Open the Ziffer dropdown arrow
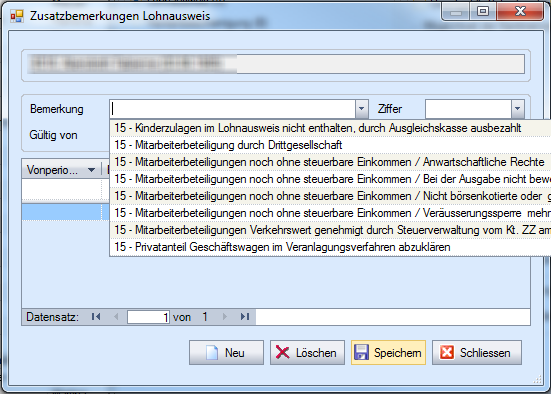This screenshot has height=394, width=551. 517,109
